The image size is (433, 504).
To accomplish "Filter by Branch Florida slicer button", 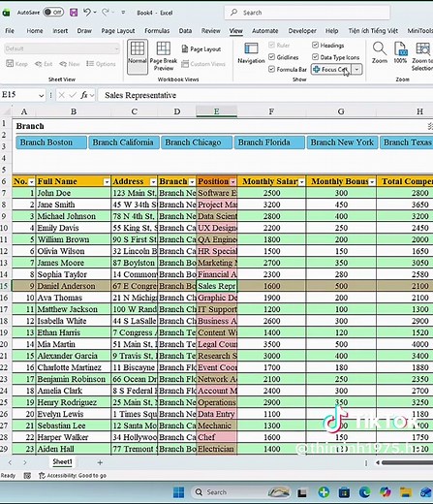I will (x=269, y=142).
